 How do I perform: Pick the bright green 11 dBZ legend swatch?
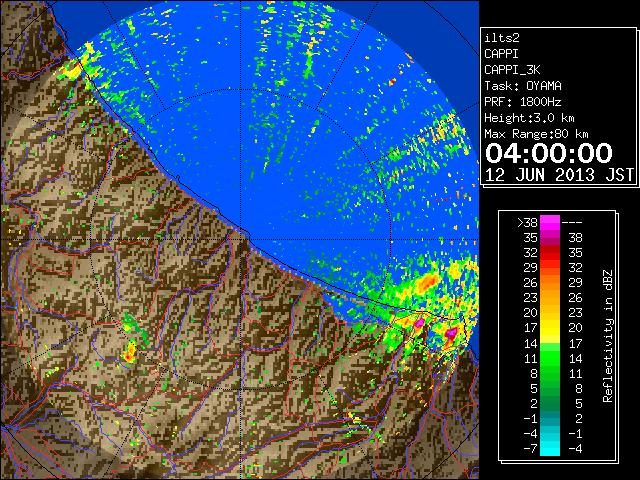click(550, 358)
